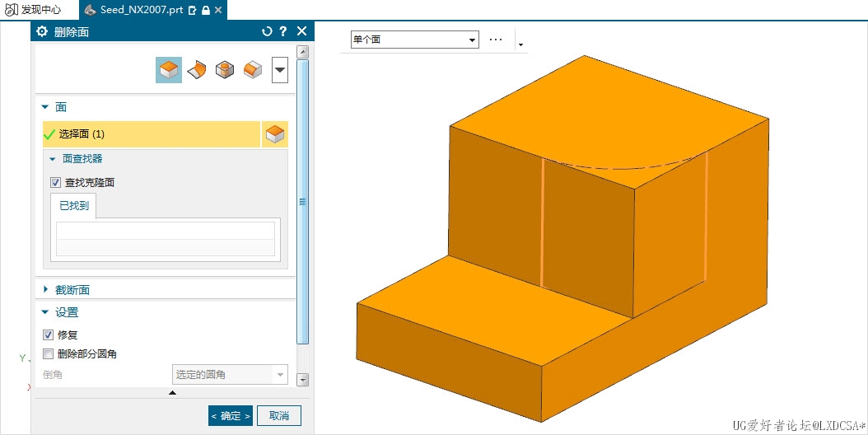Expand the 截断面 section

click(x=45, y=289)
